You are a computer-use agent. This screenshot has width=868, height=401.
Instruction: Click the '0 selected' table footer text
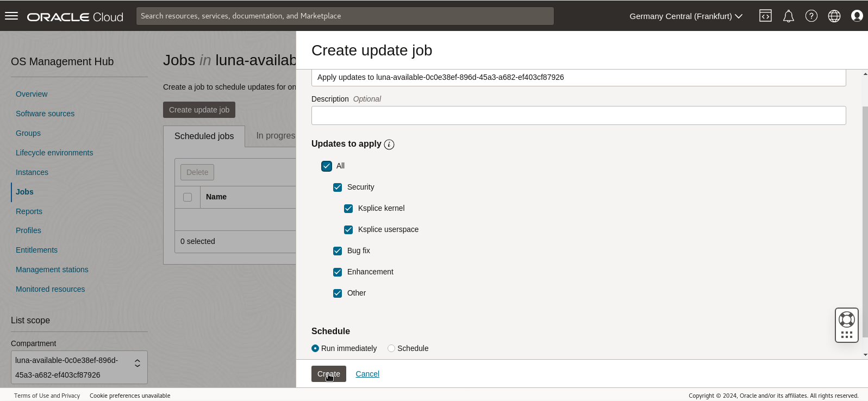click(198, 241)
